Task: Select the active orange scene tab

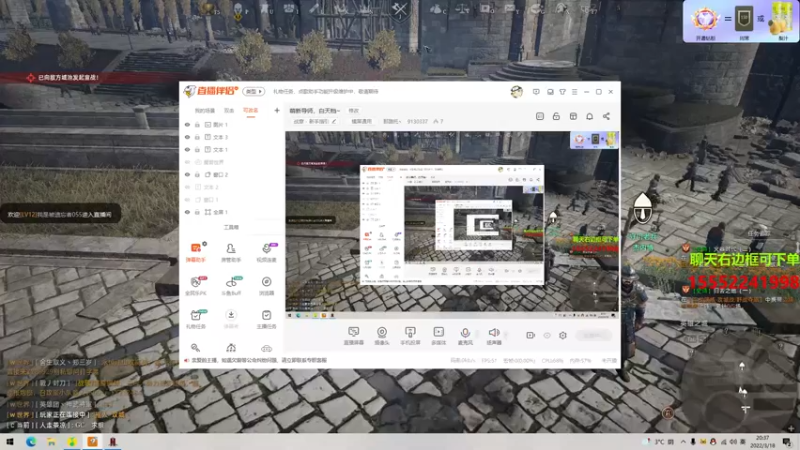Action: click(x=251, y=111)
